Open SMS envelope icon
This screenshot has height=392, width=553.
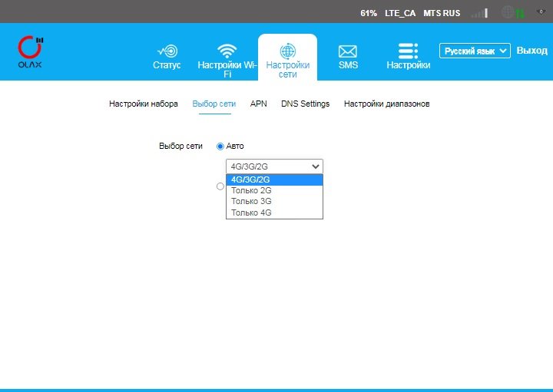tap(348, 51)
